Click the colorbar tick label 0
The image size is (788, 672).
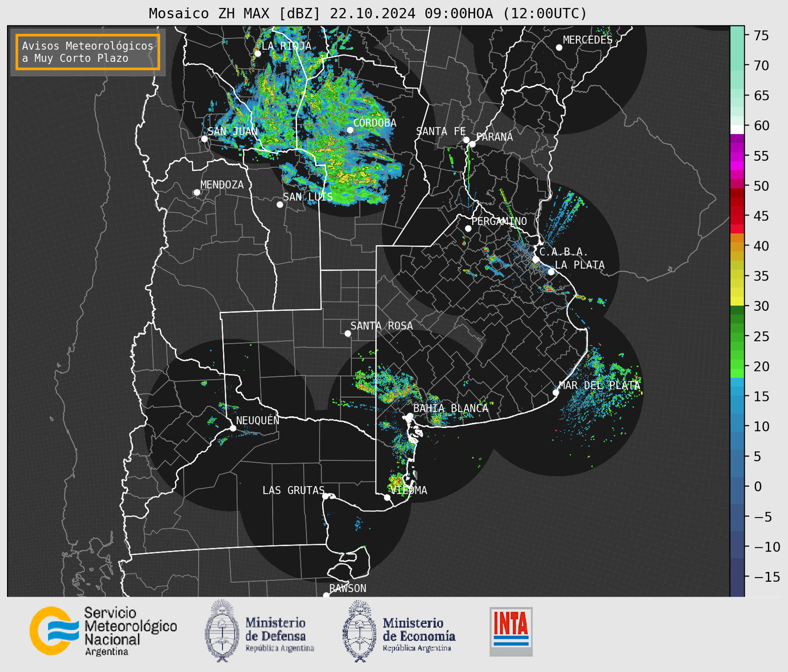pos(757,486)
